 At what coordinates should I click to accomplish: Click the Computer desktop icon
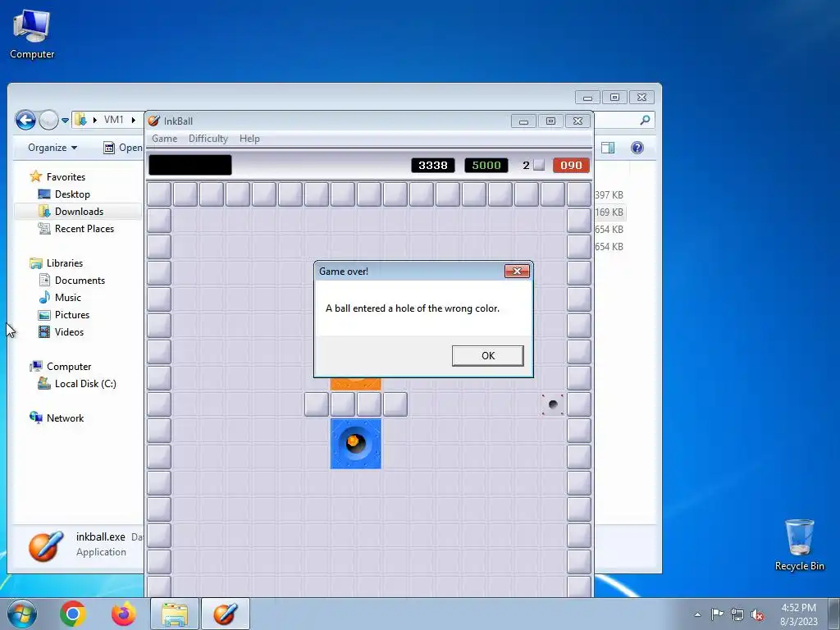point(32,34)
